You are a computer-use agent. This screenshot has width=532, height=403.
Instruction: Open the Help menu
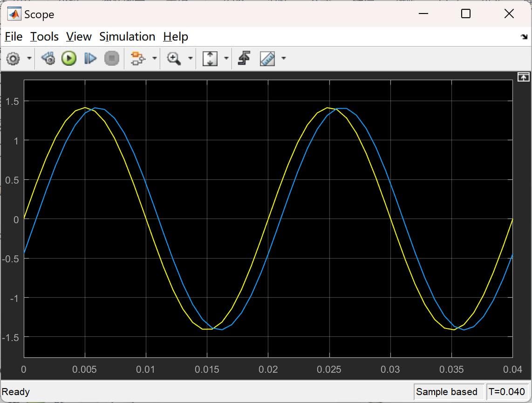176,37
